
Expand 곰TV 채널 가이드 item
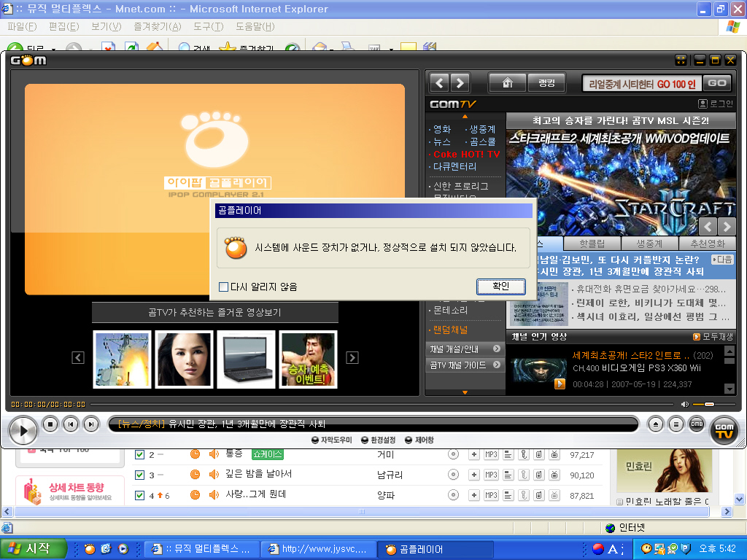[x=465, y=365]
